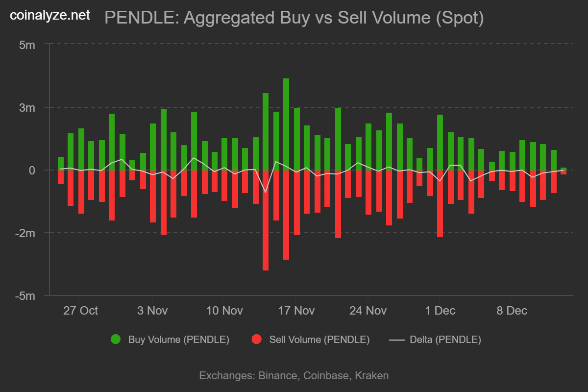Select the longest red sell volume bar

[266, 220]
